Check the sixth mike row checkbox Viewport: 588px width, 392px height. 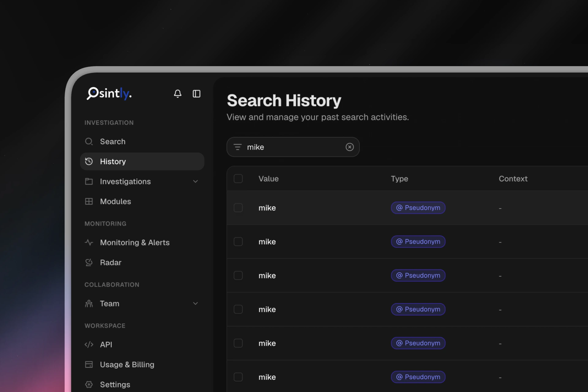[238, 377]
